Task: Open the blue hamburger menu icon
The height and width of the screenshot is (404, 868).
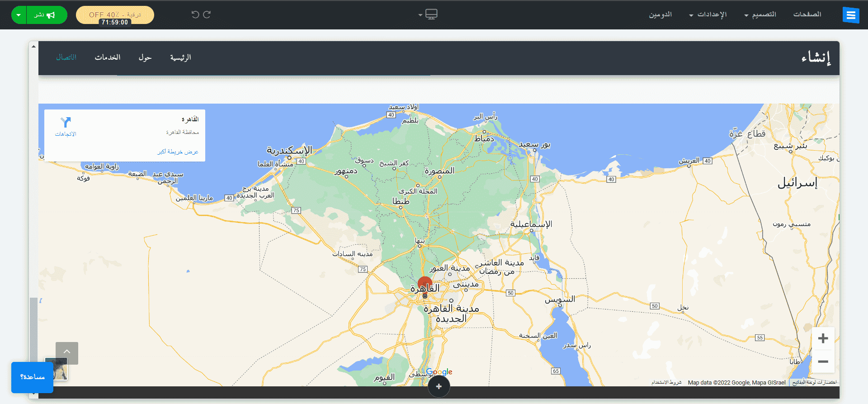Action: click(850, 15)
